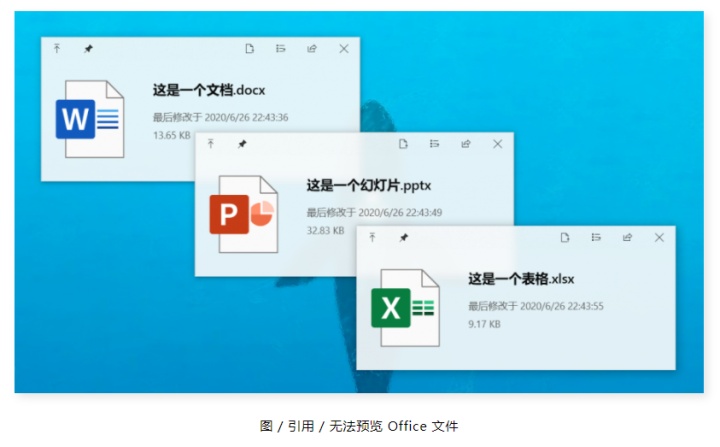Select the filename 这是一个表格.xlsx
720x447 pixels.
(521, 279)
